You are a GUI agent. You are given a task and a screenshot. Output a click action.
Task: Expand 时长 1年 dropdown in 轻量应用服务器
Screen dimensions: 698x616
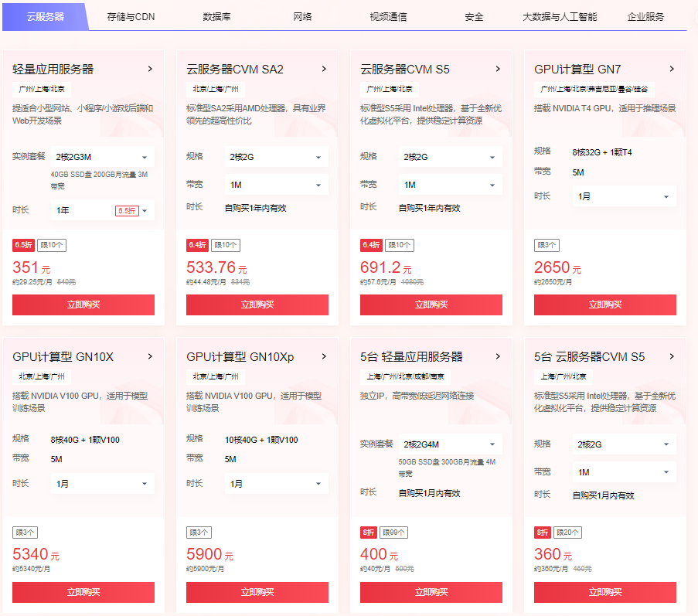pyautogui.click(x=102, y=210)
